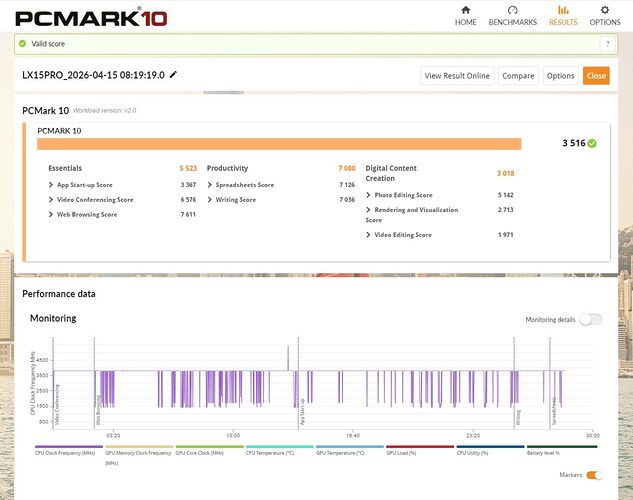Click the orange Close button
Viewport: 633px width, 500px height.
[596, 76]
